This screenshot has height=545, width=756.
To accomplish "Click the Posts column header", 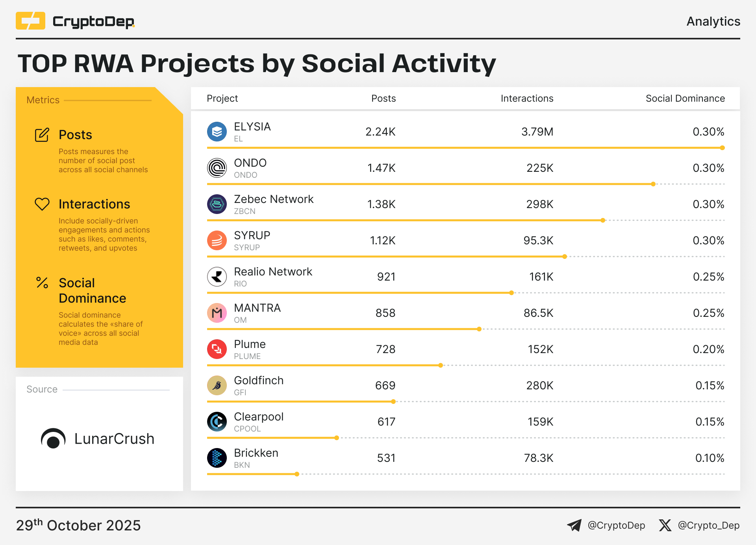I will [384, 99].
